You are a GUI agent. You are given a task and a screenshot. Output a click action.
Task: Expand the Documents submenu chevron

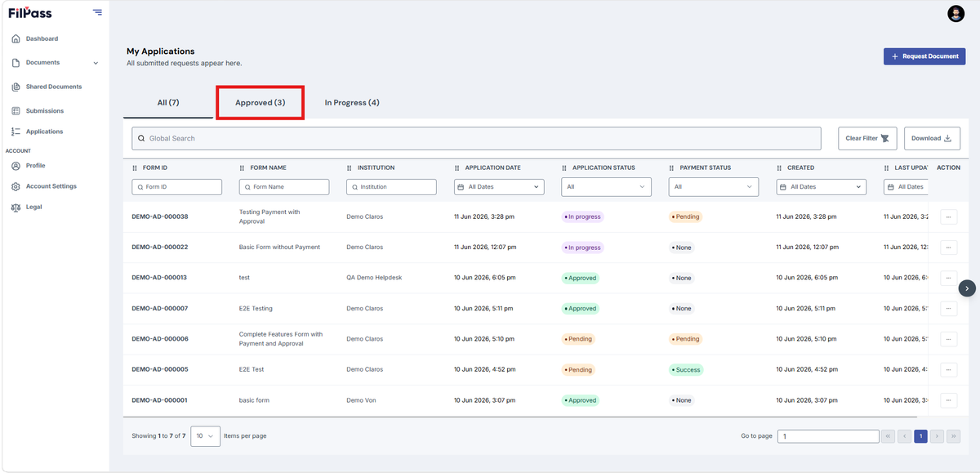click(x=96, y=63)
